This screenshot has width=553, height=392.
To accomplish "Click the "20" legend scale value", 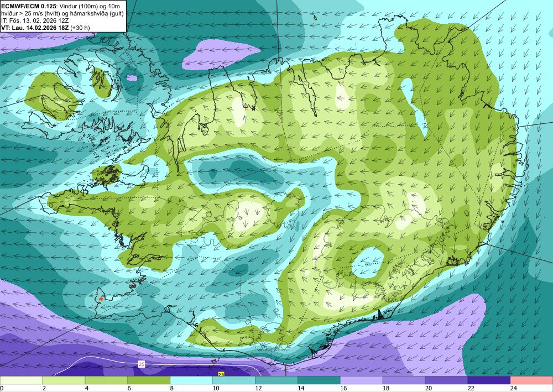I will click(x=429, y=388).
